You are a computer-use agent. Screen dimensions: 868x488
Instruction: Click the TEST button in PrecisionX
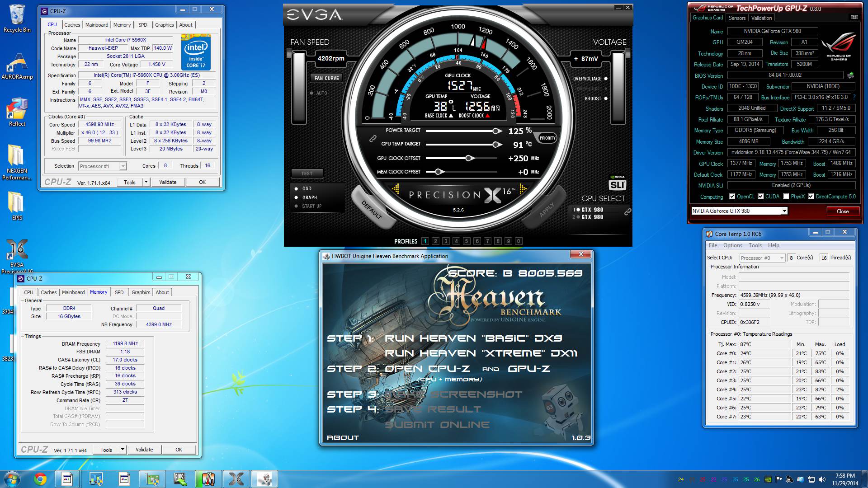307,174
